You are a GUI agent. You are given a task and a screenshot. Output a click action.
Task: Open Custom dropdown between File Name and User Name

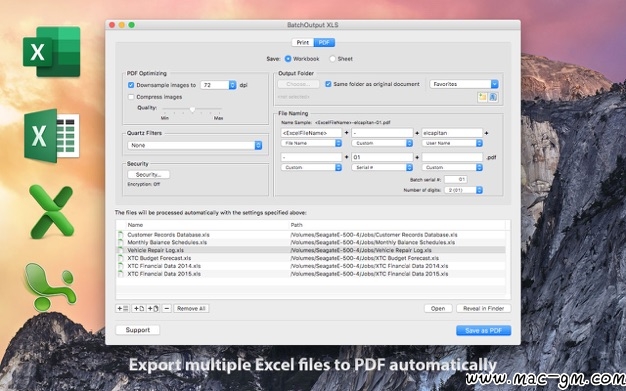point(382,143)
